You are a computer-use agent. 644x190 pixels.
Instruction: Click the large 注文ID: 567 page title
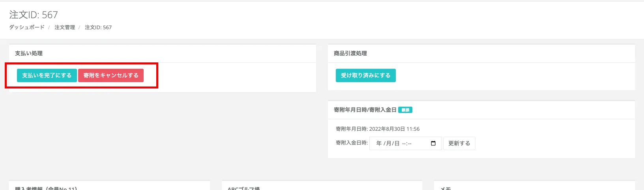click(x=34, y=15)
